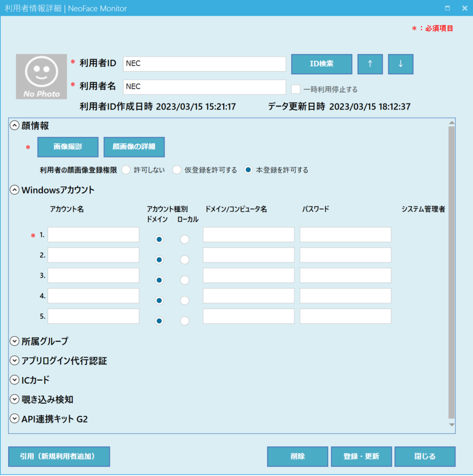473x476 pixels.
Task: Expand the アプリログイン代行認証 section
Action: coord(14,361)
